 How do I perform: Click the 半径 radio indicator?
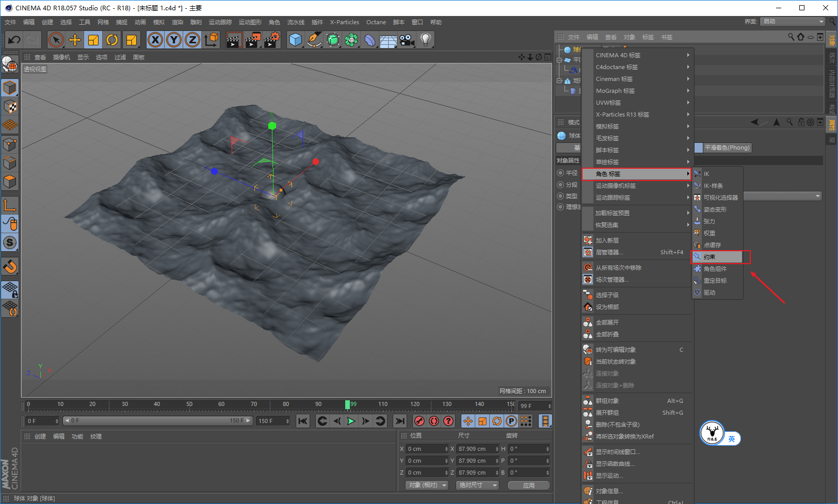[560, 173]
